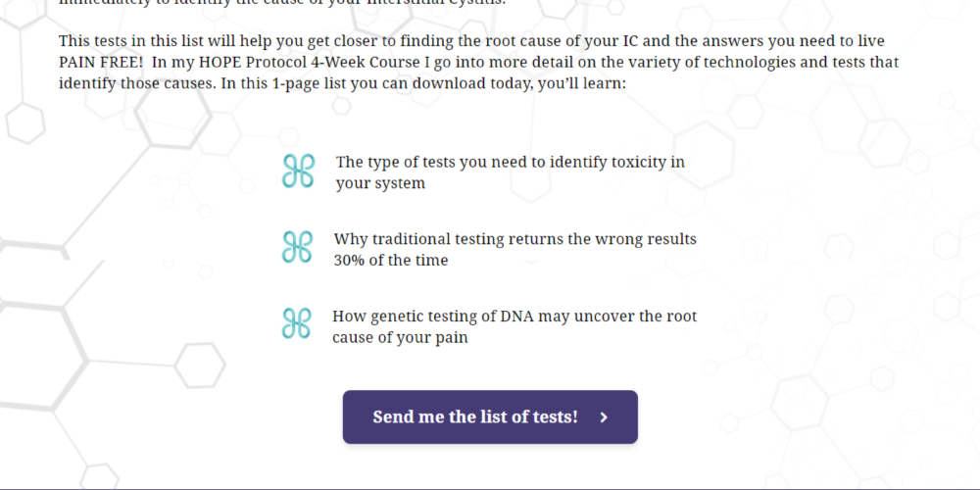980x490 pixels.
Task: Click the "30% of the time" text
Action: (x=391, y=261)
